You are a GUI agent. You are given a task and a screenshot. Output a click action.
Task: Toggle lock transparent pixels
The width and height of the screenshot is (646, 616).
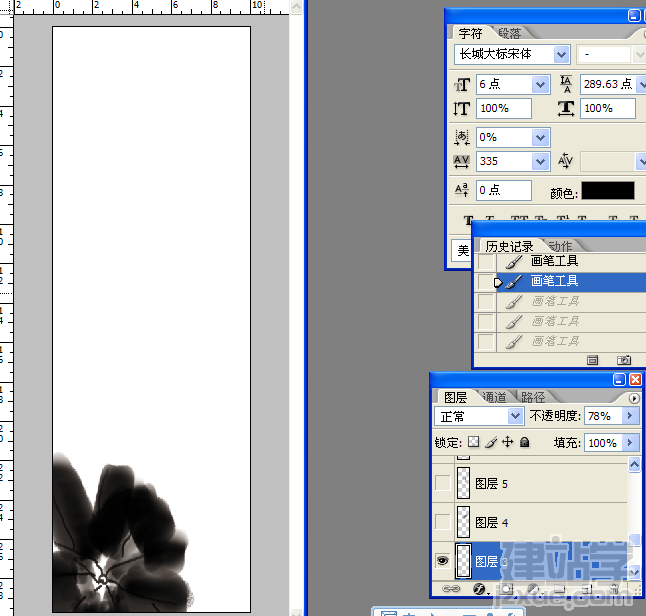[x=474, y=442]
